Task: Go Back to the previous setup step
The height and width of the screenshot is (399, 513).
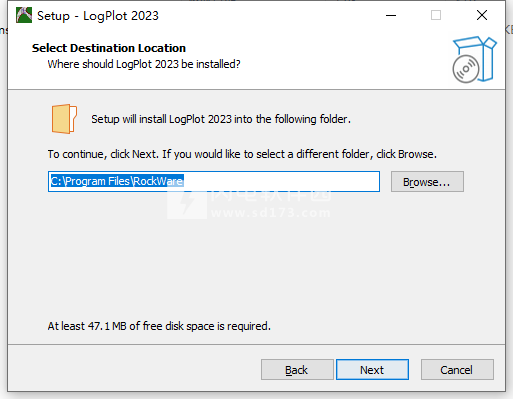Action: pyautogui.click(x=297, y=370)
